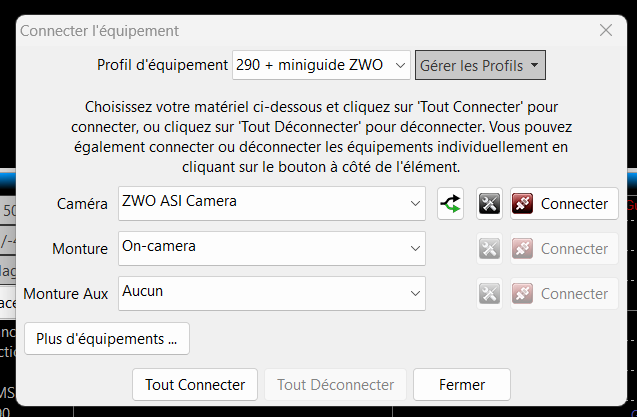Click the camera selection arrows icon
Image resolution: width=637 pixels, height=417 pixels.
pyautogui.click(x=451, y=203)
